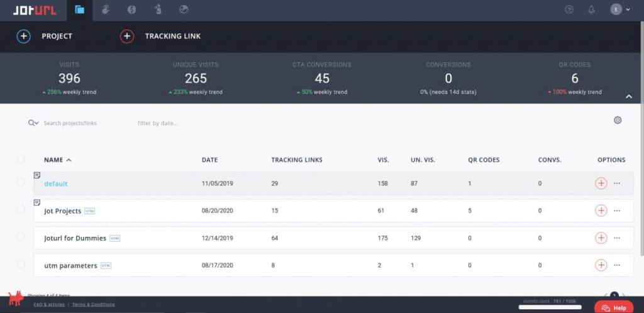This screenshot has height=313, width=644.
Task: Toggle the select all checkbox
Action: [x=21, y=159]
